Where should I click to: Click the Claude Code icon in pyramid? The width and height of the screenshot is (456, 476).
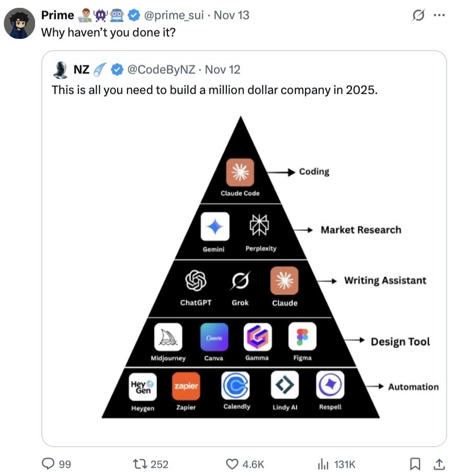point(240,173)
